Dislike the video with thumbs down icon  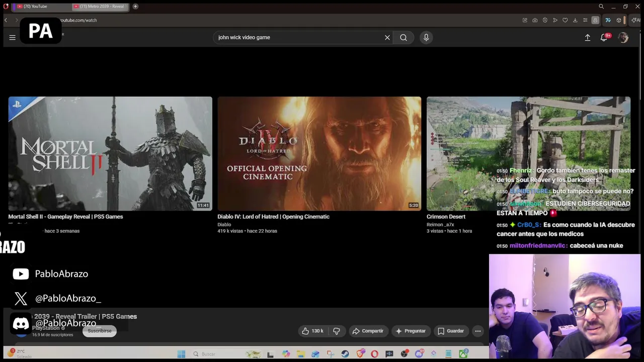point(337,331)
